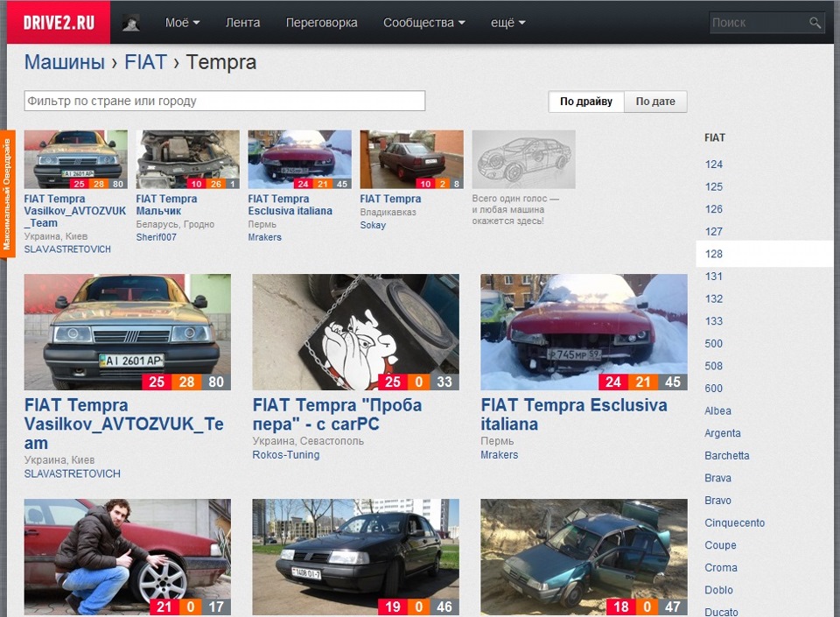This screenshot has height=617, width=840.
Task: Click the DRIVE2.RU logo
Action: (59, 22)
